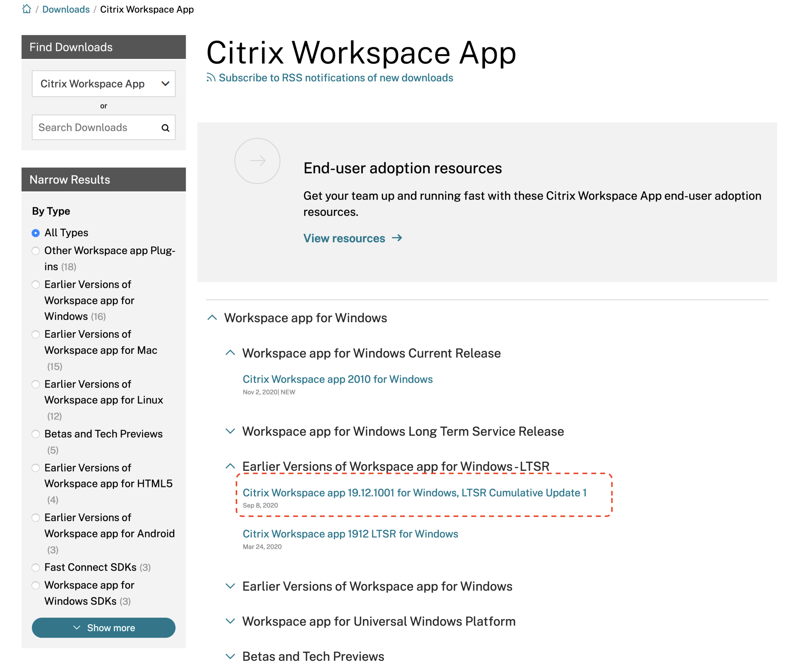Filter by Earlier Versions for Linux
The width and height of the screenshot is (805, 672).
click(x=36, y=384)
